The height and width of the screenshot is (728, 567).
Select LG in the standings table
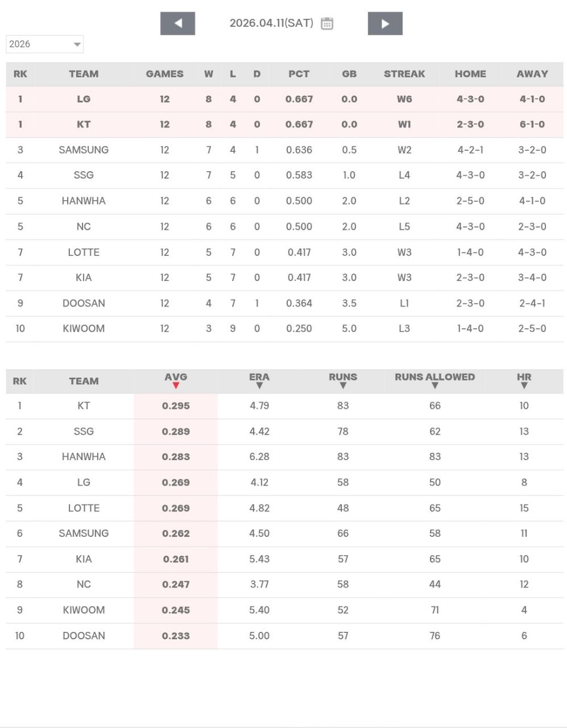[84, 99]
